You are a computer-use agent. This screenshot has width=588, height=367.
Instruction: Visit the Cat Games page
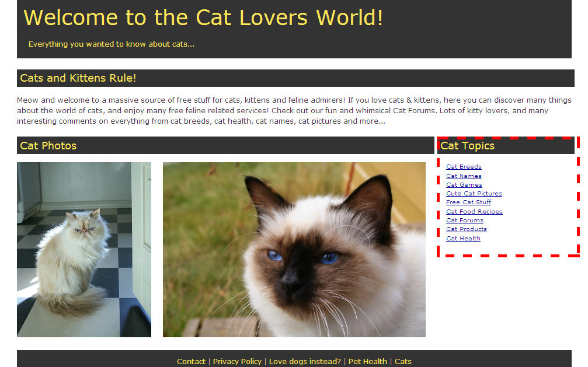tap(464, 184)
